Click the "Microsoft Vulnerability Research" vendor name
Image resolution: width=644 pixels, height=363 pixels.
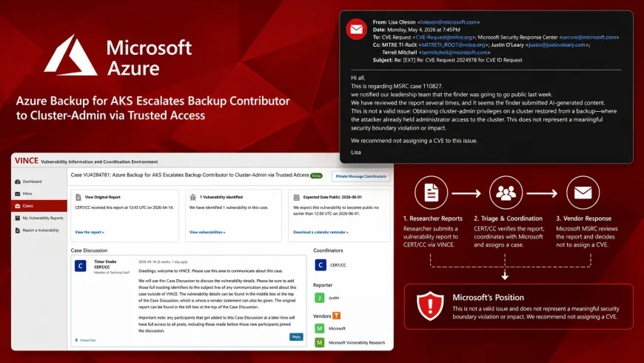[357, 343]
